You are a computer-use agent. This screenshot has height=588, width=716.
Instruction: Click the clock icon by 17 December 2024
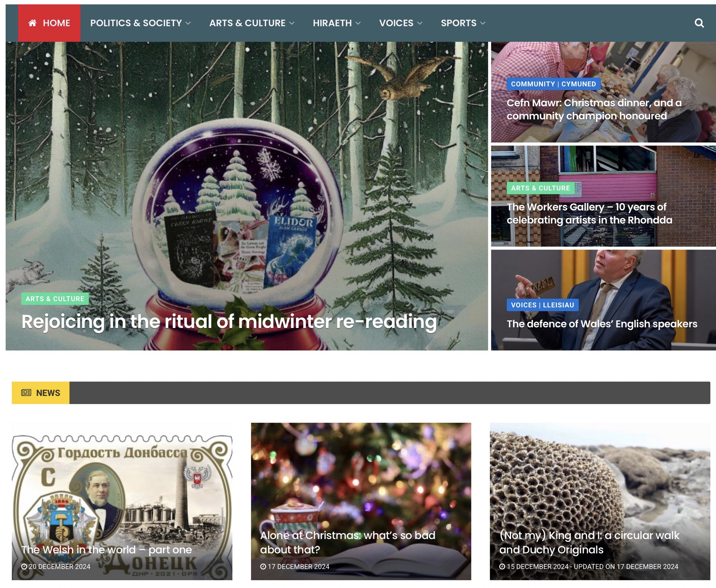click(x=263, y=567)
